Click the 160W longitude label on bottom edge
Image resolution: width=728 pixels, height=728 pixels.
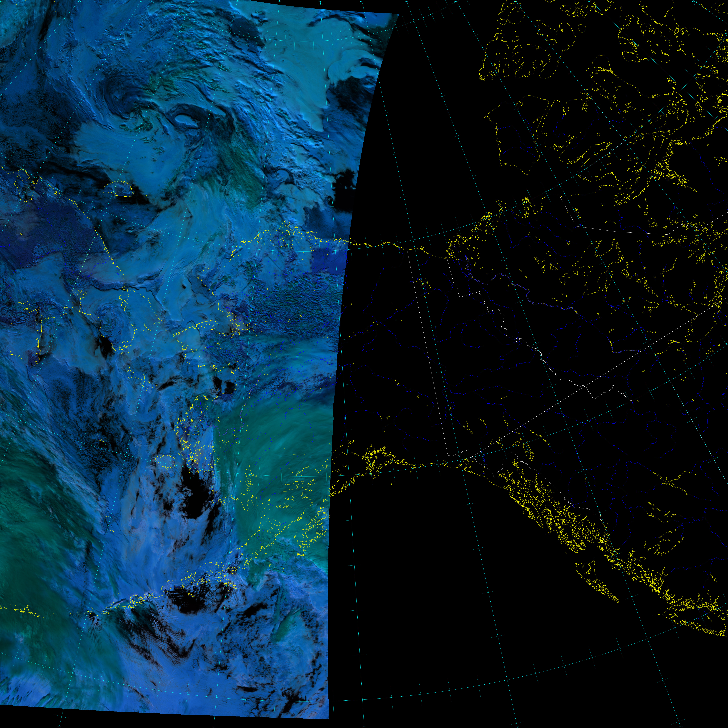(214, 727)
